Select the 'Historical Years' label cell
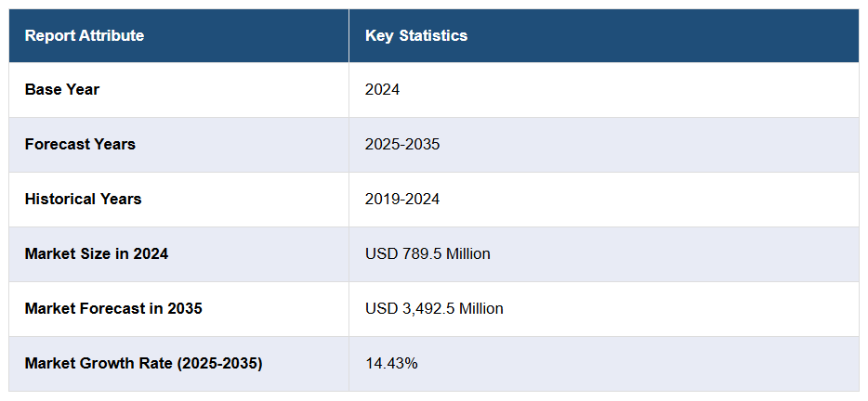The height and width of the screenshot is (401, 868). point(83,200)
